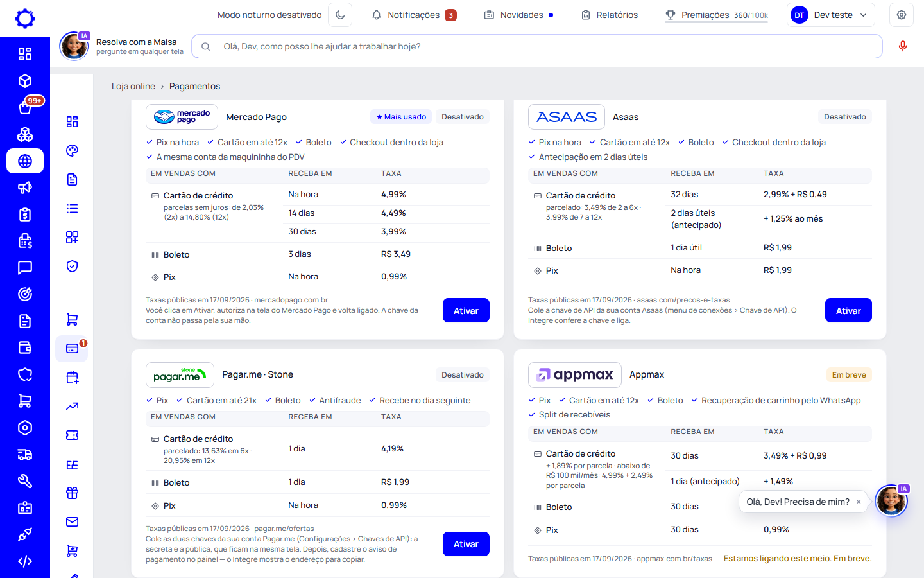Open the wallet icon in the blue sidebar
Viewport: 924px width, 578px height.
25,347
